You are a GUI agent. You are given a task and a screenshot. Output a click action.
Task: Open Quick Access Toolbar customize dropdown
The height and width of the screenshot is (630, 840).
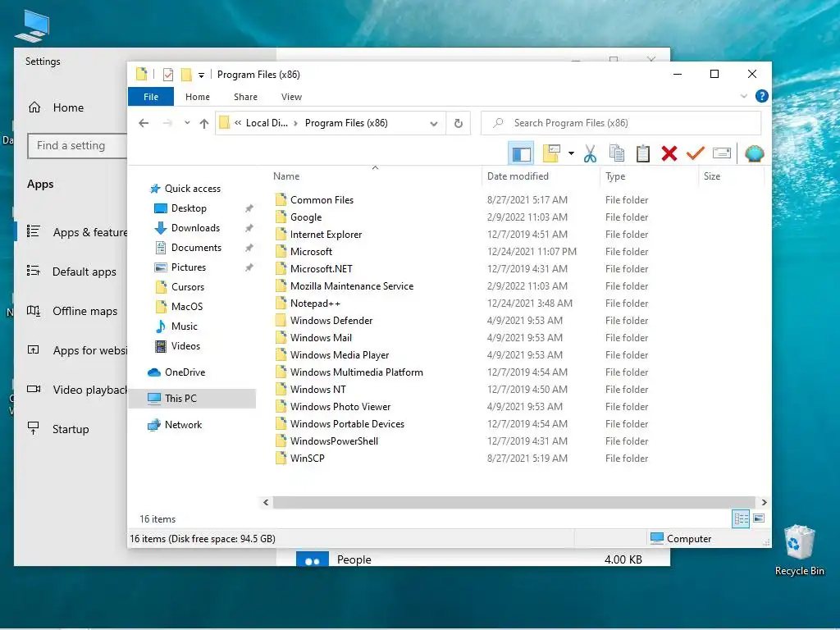[x=202, y=75]
